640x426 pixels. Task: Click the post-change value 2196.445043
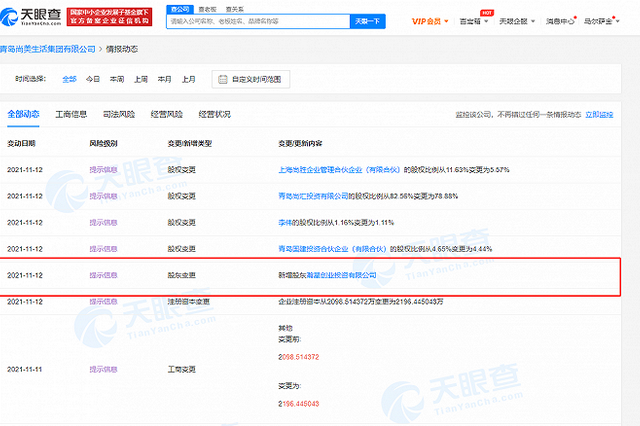pos(299,404)
